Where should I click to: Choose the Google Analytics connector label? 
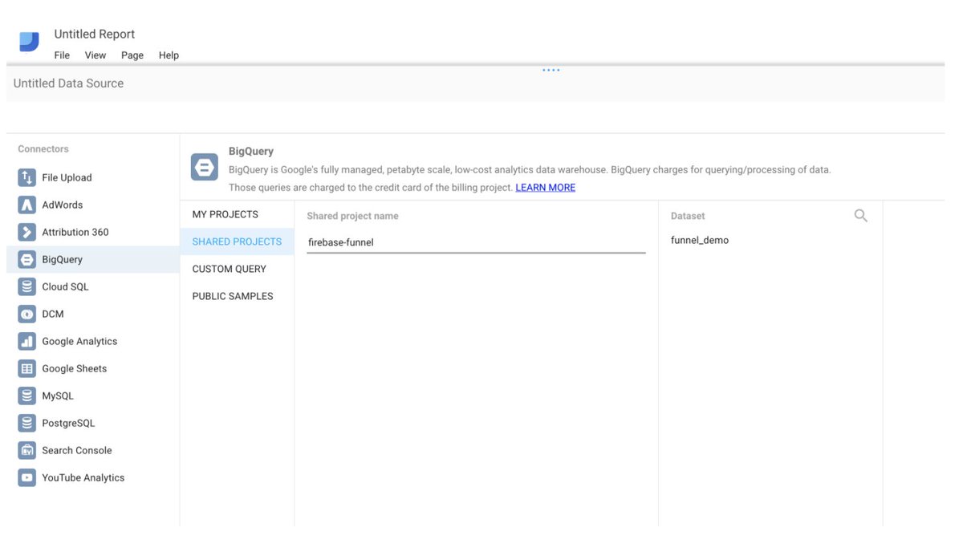pyautogui.click(x=79, y=341)
